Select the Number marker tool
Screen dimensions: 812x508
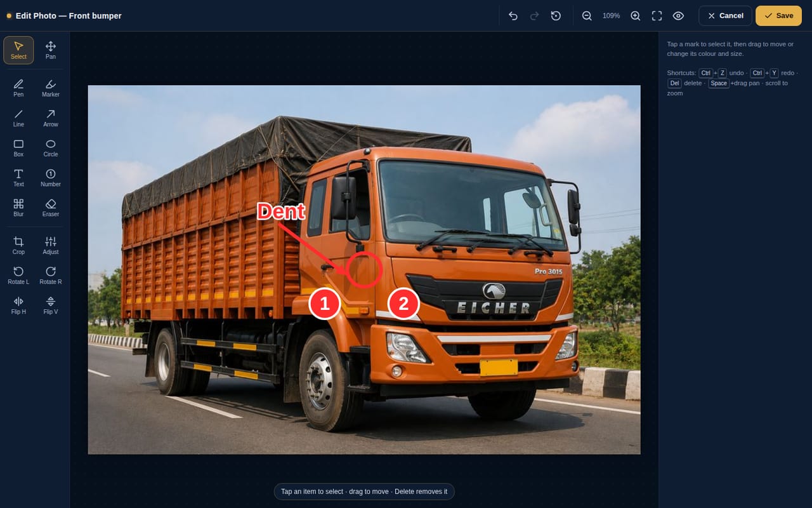tap(51, 178)
